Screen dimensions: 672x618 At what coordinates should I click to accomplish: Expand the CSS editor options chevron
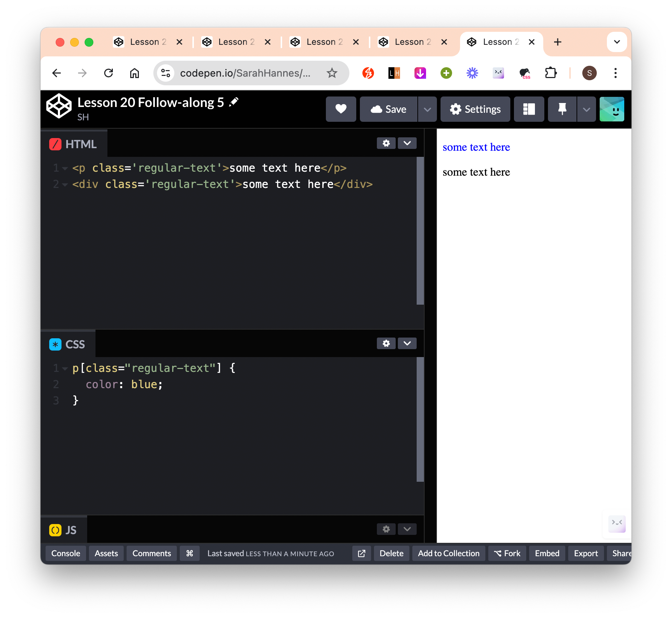point(407,343)
